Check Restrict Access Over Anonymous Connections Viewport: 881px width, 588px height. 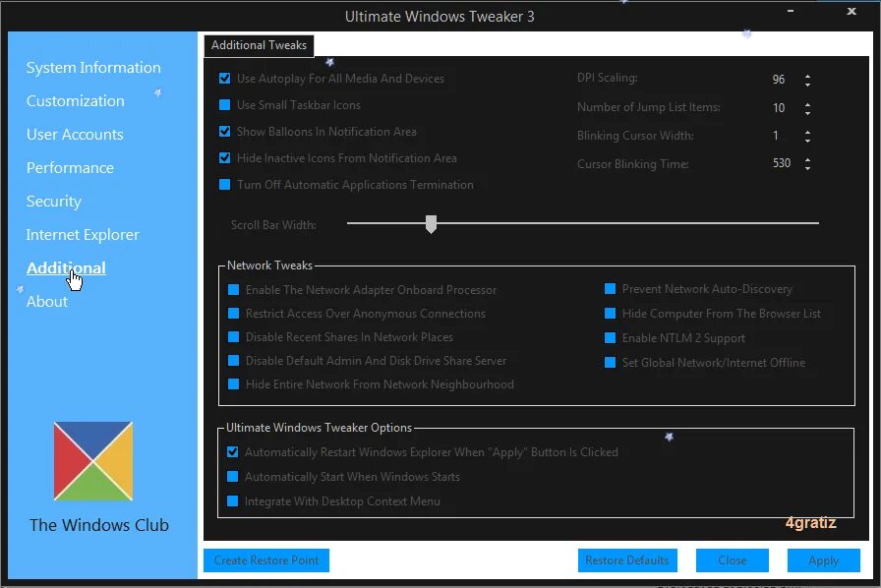233,313
